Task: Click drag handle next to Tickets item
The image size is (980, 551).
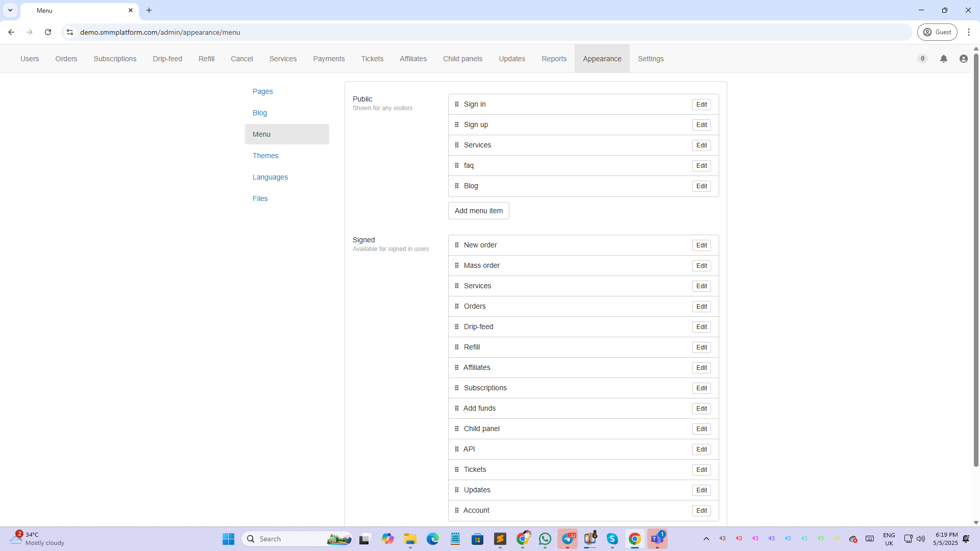Action: click(457, 469)
